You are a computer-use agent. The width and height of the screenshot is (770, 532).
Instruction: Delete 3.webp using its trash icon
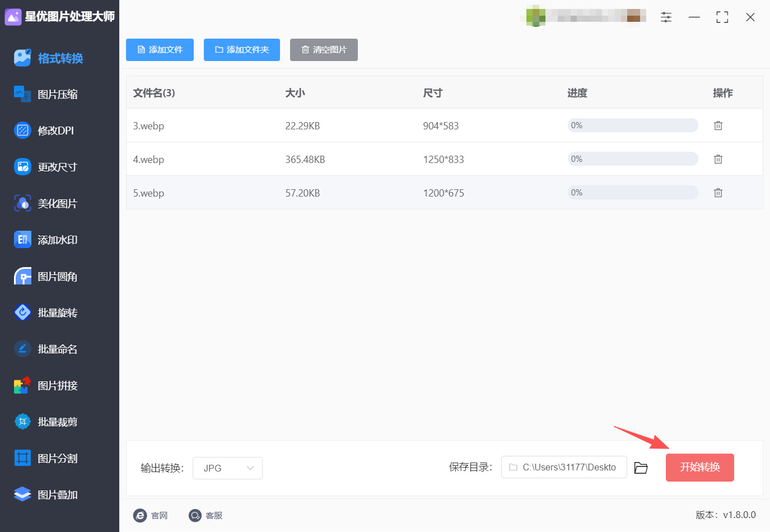click(x=718, y=125)
